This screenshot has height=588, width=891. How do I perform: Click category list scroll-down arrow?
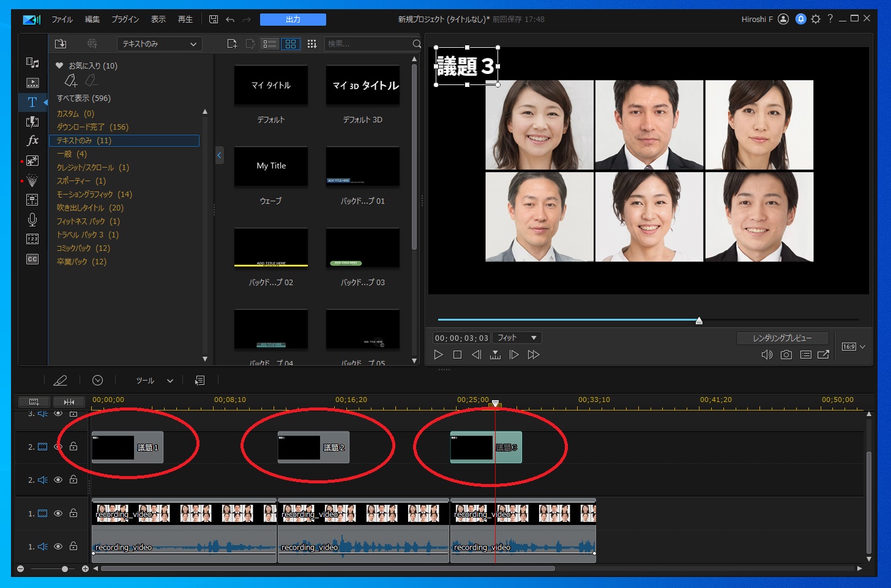tap(205, 359)
